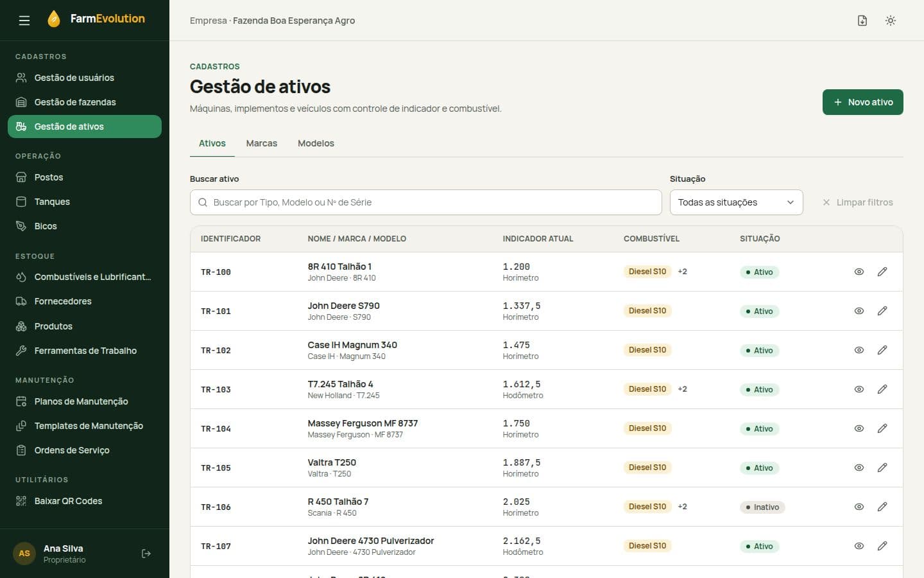Open Ordens de Serviço
924x578 pixels.
(85, 450)
